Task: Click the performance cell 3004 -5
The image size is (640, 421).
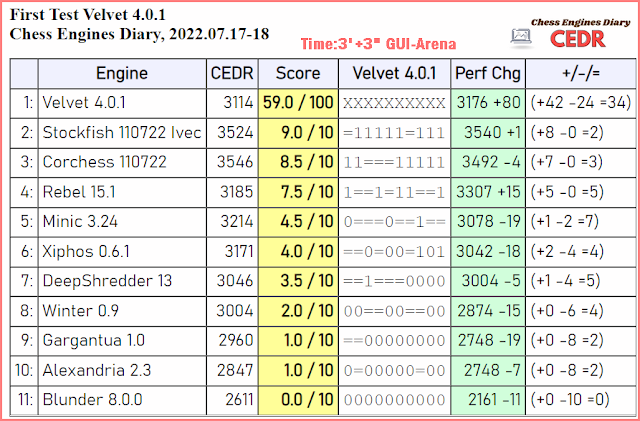Action: [488, 281]
